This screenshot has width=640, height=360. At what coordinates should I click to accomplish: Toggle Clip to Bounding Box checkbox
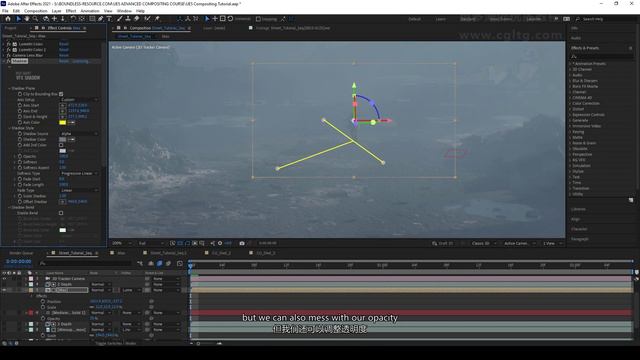coord(61,94)
